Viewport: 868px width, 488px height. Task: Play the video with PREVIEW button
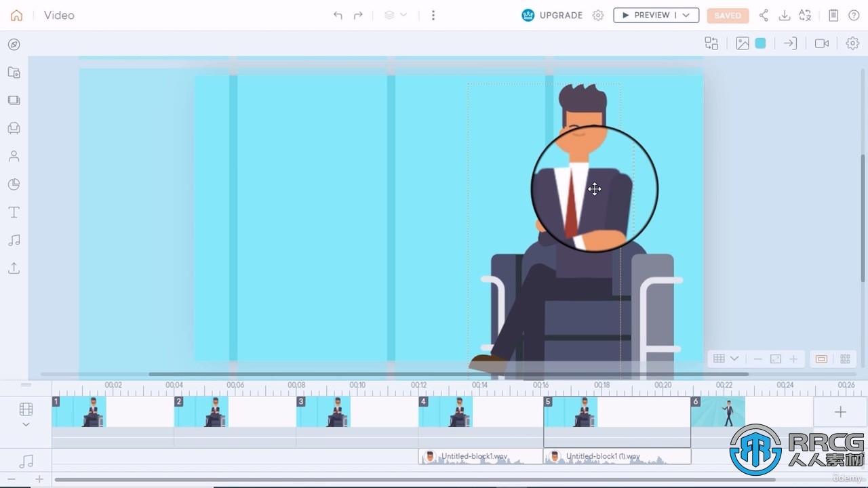tap(646, 15)
